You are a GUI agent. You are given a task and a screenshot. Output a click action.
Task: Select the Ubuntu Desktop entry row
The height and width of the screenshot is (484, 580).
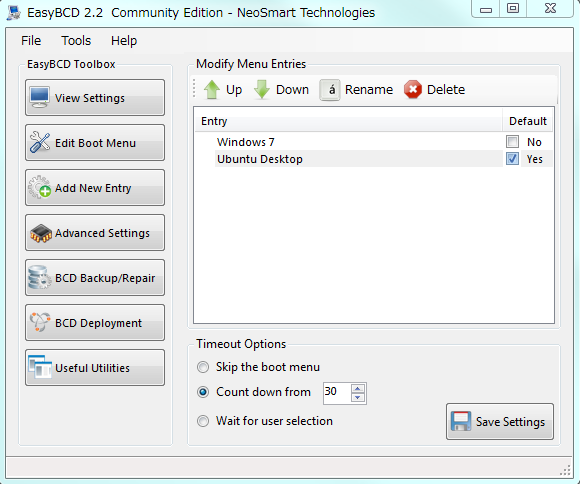click(374, 159)
